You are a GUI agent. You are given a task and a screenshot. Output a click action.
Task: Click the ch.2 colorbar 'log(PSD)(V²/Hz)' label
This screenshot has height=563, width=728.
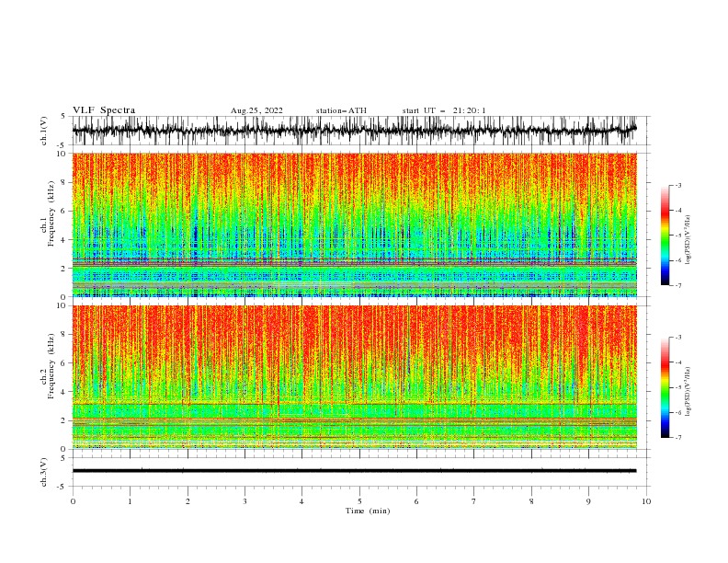point(688,392)
